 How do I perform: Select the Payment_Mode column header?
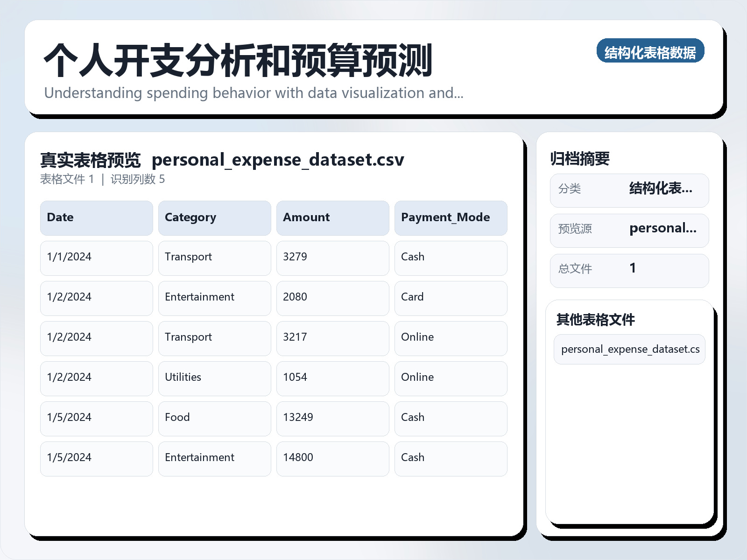[451, 217]
